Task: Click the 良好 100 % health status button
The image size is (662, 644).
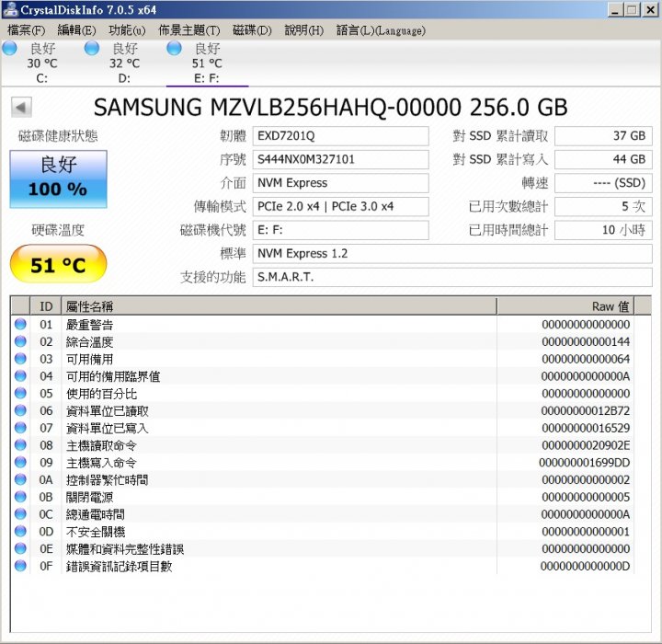Action: pyautogui.click(x=58, y=179)
